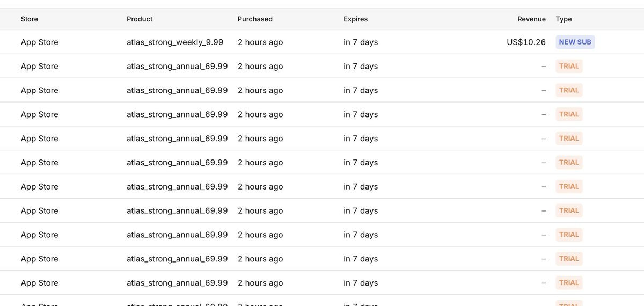Sort by the Revenue column header
Viewport: 644px width, 306px height.
point(531,19)
